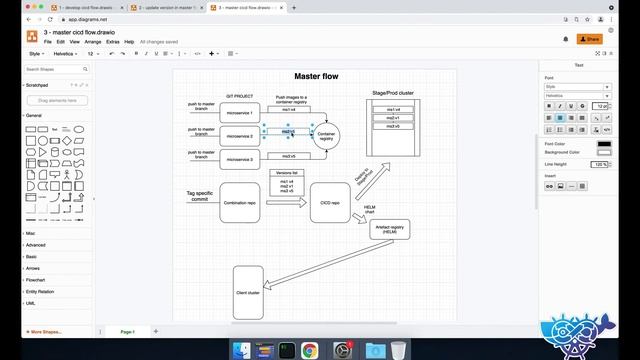
Task: Expand the Entity Relation section
Action: click(39, 292)
